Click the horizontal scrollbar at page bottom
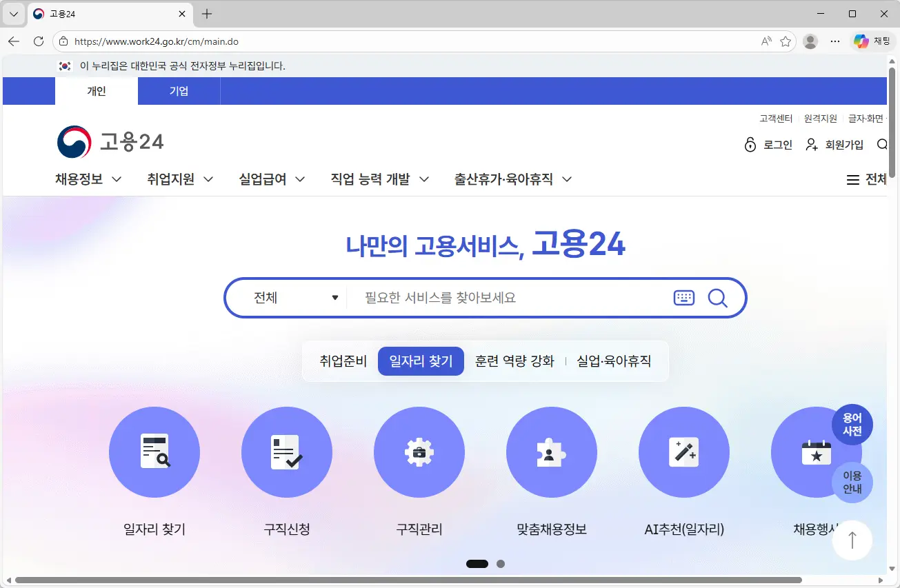The image size is (900, 588). coord(408,580)
